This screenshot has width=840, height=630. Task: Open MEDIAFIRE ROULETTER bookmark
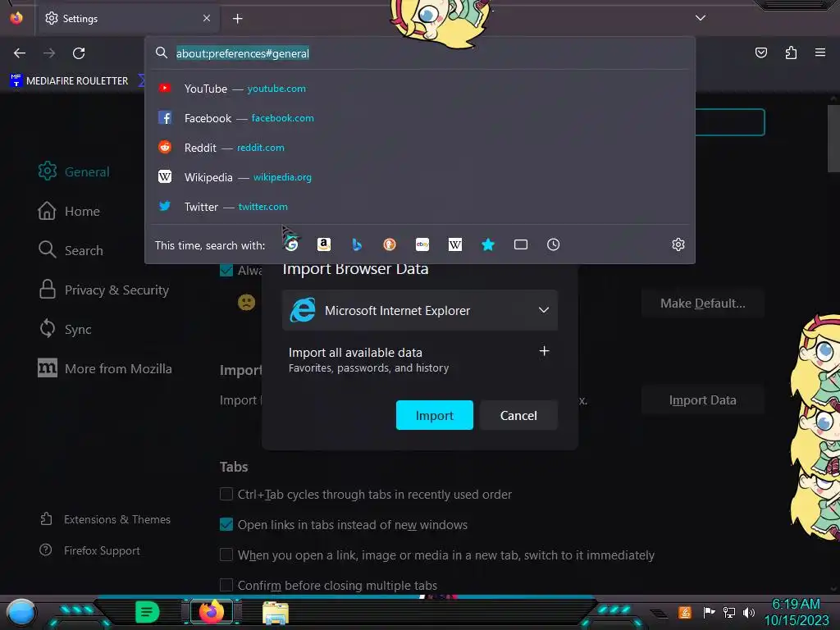(x=69, y=81)
